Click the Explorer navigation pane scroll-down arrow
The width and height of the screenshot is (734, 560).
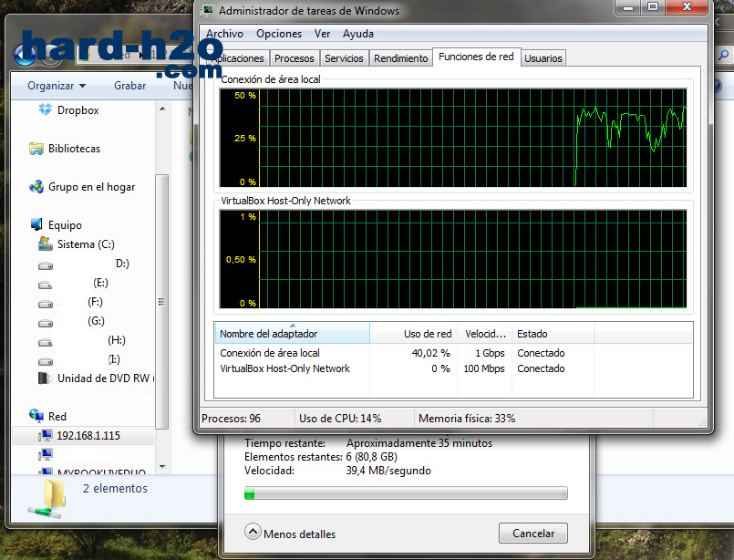tap(162, 466)
